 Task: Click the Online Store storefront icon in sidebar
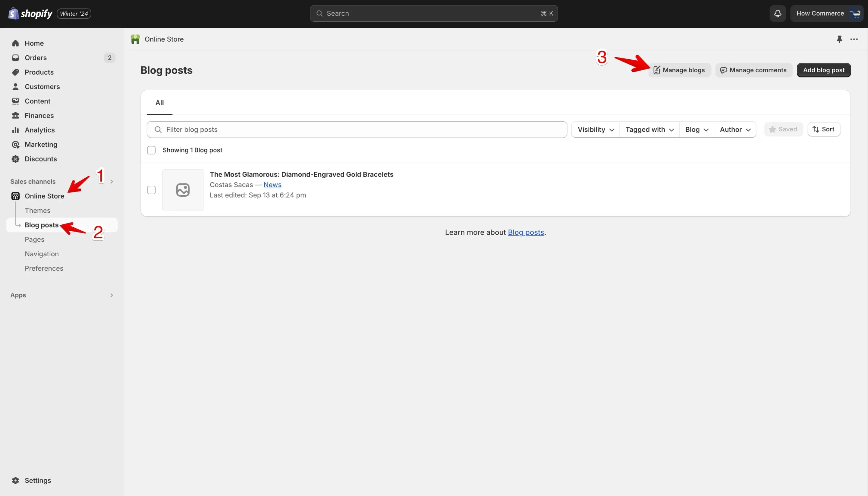(15, 196)
